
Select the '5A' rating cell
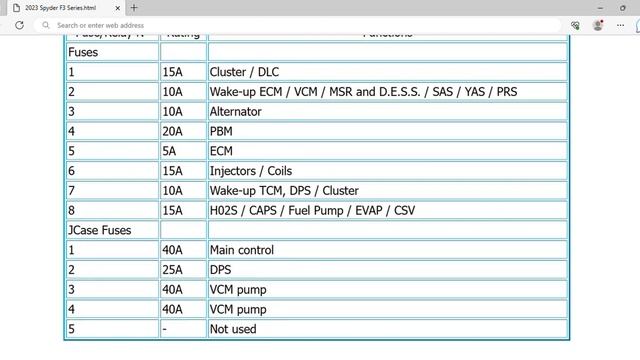(x=183, y=151)
